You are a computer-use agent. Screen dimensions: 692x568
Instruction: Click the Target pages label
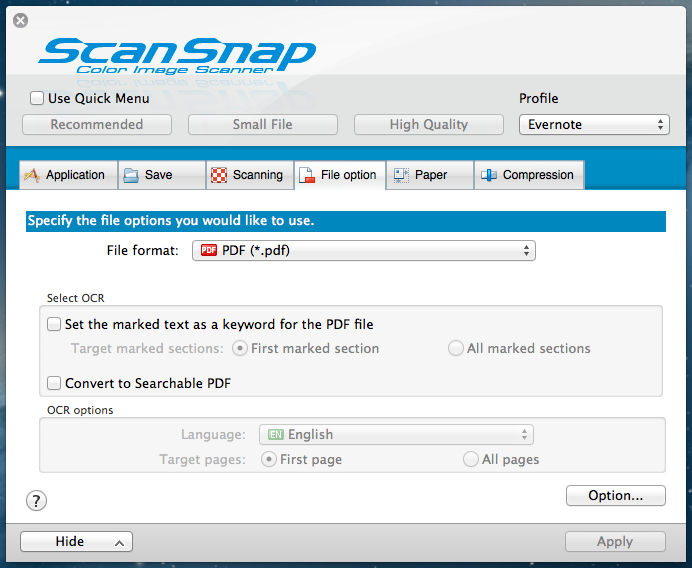[203, 460]
